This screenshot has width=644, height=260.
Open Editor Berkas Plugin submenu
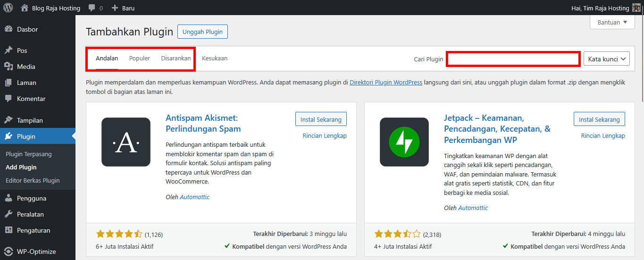[33, 181]
